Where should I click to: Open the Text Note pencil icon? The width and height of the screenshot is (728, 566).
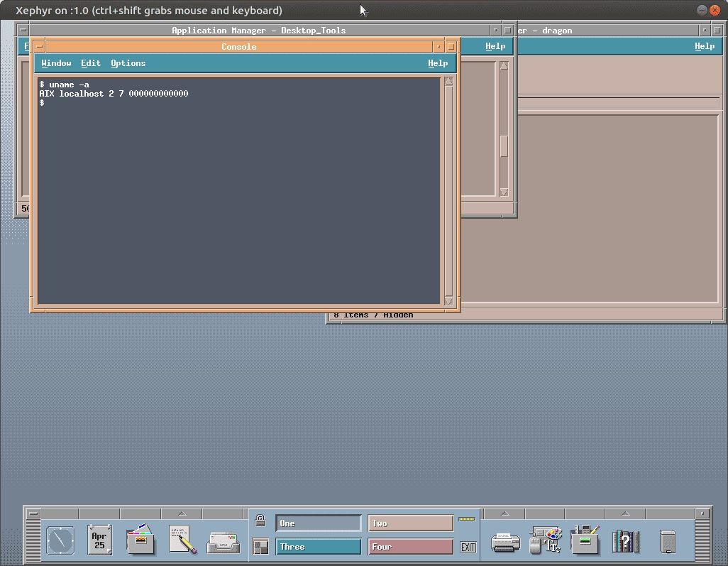point(182,540)
